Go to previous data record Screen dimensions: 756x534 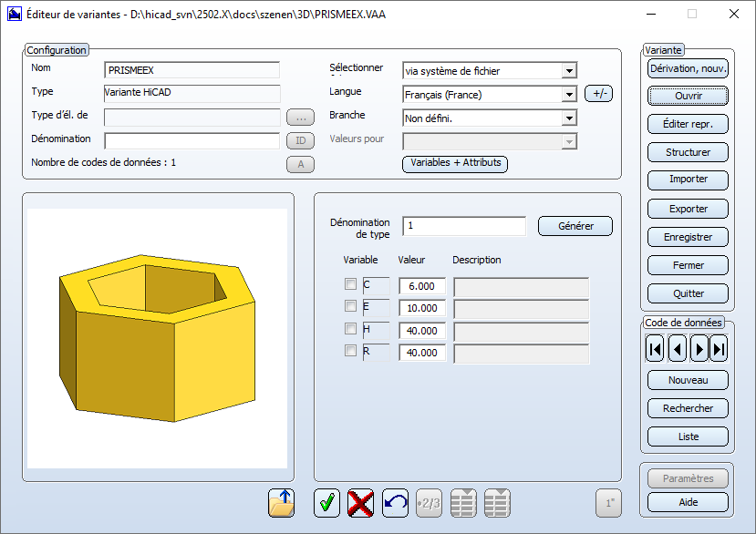[x=677, y=348]
